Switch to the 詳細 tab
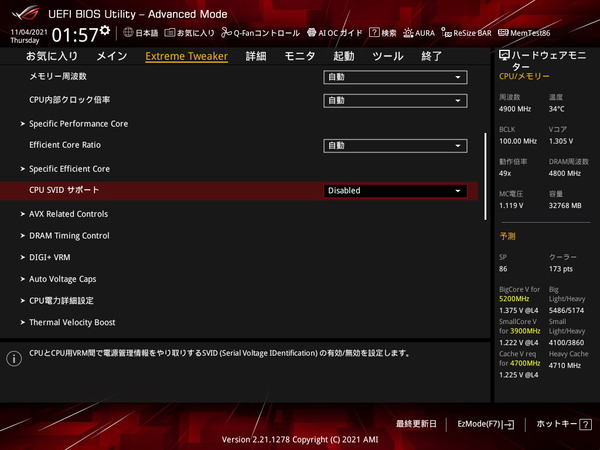Viewport: 600px width, 450px height. tap(256, 56)
